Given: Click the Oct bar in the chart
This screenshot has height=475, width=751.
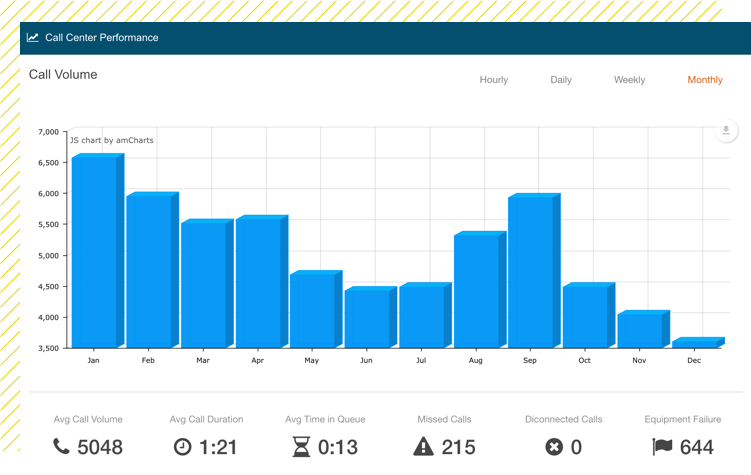Looking at the screenshot, I should pyautogui.click(x=589, y=315).
